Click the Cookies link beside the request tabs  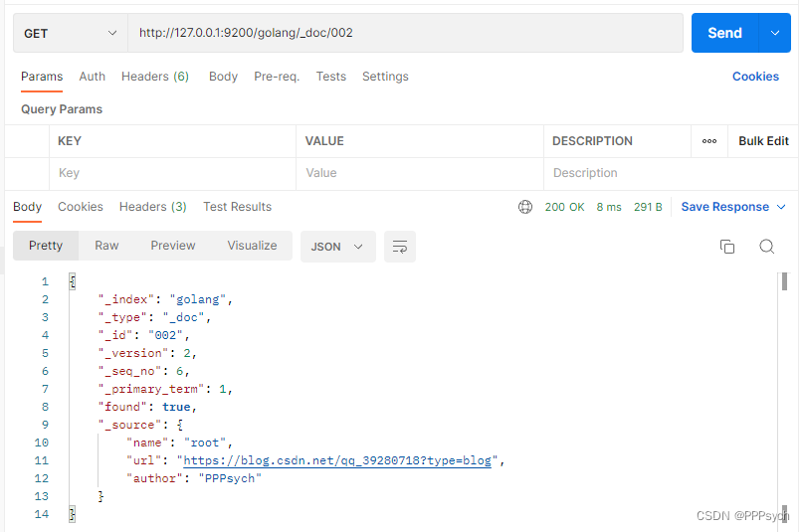coord(755,77)
